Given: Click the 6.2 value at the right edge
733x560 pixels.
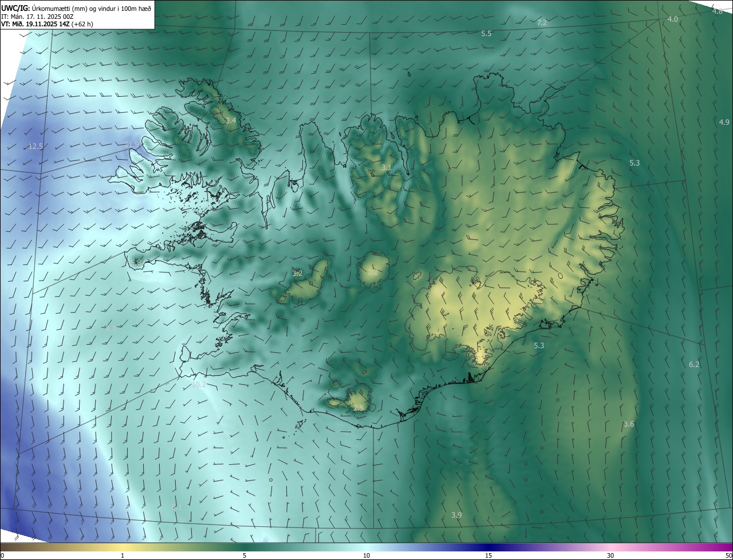Looking at the screenshot, I should (694, 365).
